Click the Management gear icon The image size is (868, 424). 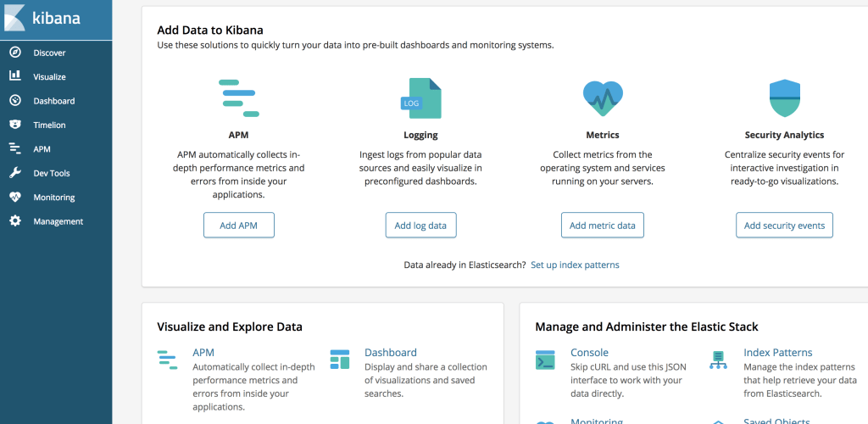(14, 221)
